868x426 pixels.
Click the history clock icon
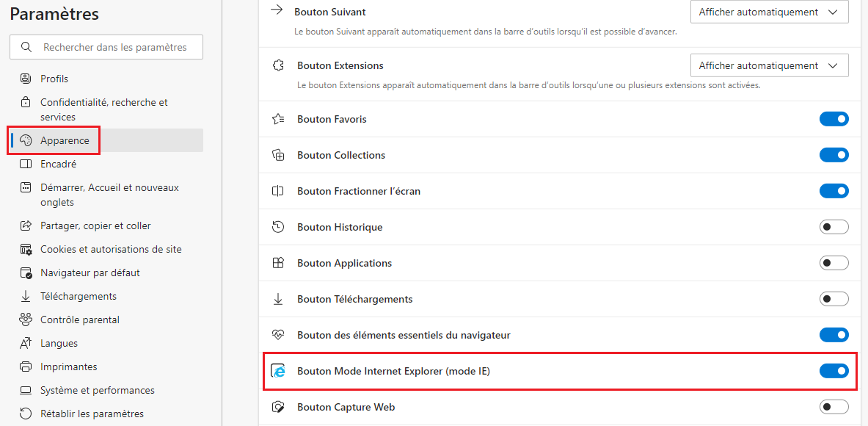click(x=278, y=227)
